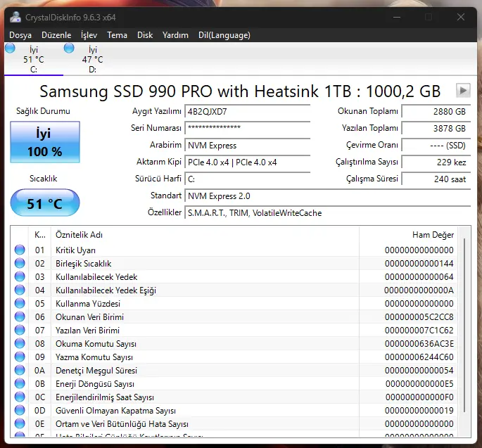The image size is (482, 448).
Task: Click status orb for Yazılan Veri Birimi row
Action: click(x=20, y=330)
